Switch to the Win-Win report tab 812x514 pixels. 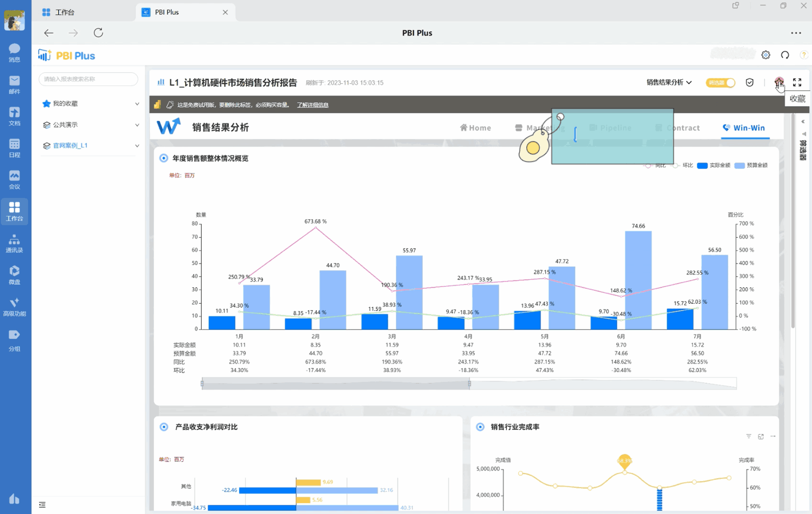click(x=744, y=127)
